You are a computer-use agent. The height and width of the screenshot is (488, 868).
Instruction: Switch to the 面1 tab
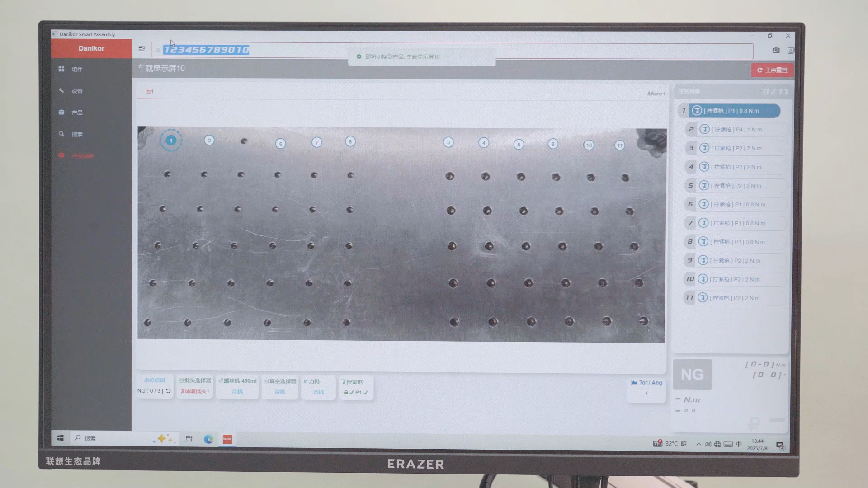click(x=149, y=91)
